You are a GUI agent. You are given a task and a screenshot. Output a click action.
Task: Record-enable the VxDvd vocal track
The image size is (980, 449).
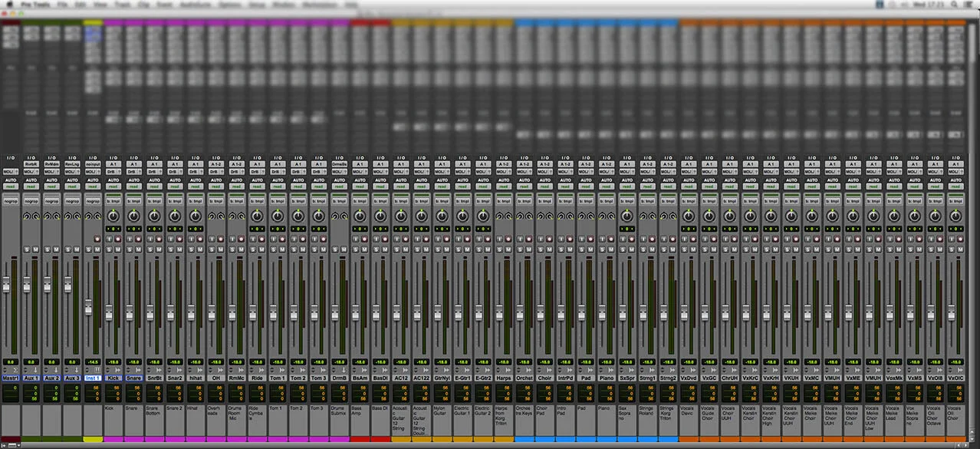click(694, 239)
